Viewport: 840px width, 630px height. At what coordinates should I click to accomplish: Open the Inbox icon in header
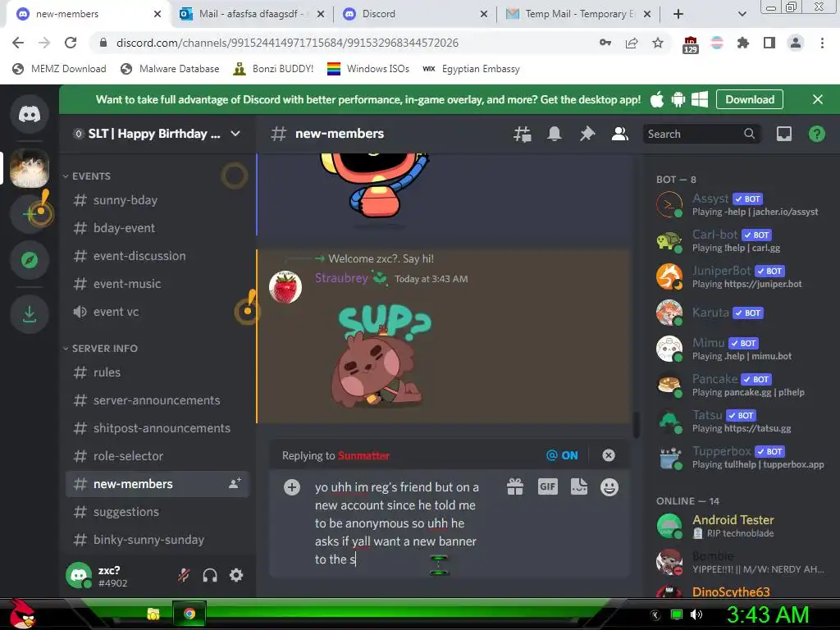783,134
